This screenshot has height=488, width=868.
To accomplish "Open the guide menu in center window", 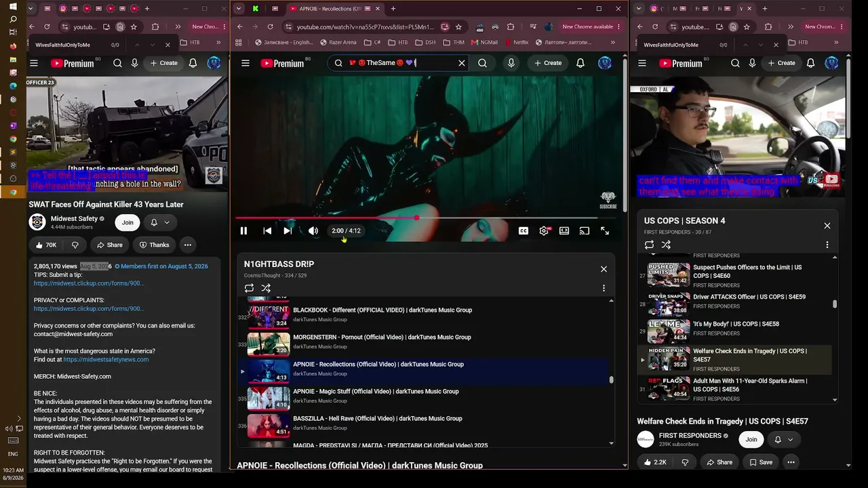I will pos(245,63).
